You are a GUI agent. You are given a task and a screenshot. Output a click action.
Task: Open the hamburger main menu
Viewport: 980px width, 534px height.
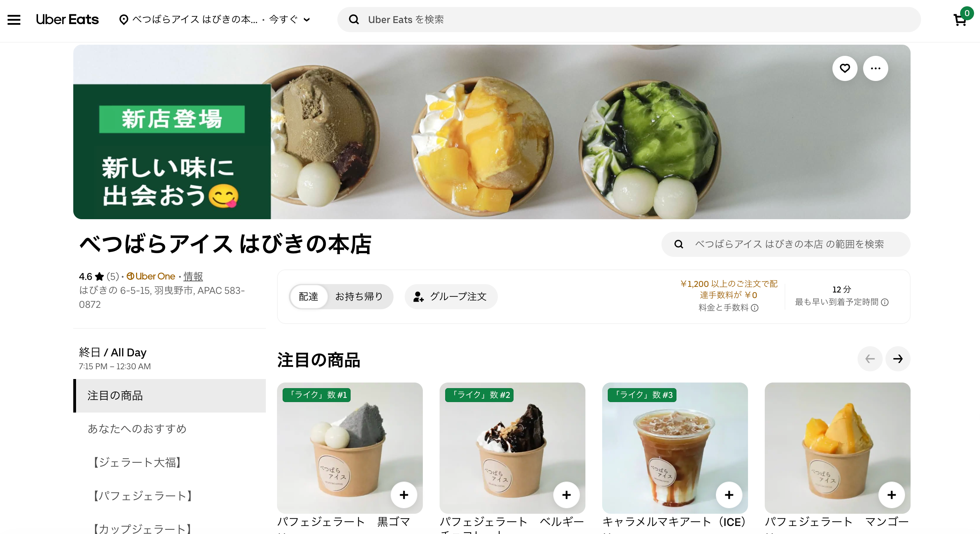14,20
